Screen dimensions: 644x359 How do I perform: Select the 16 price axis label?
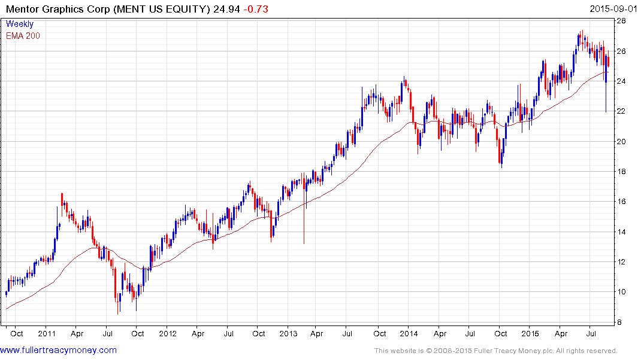pyautogui.click(x=621, y=202)
